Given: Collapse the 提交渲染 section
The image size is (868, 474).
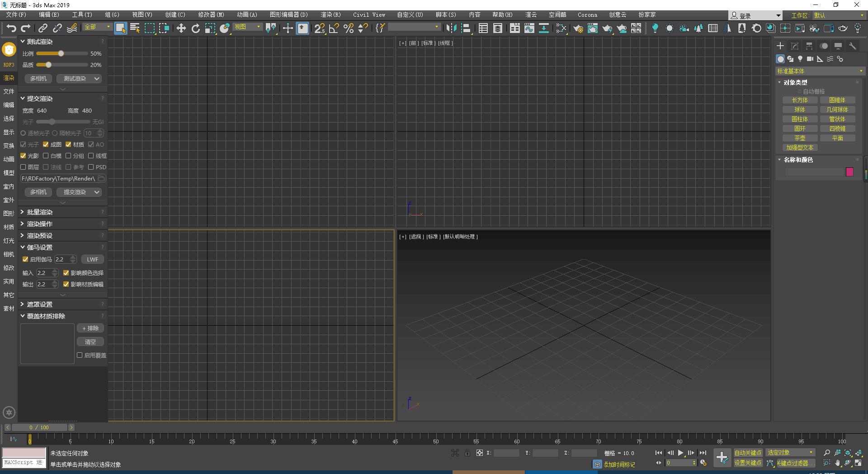Looking at the screenshot, I should [23, 98].
